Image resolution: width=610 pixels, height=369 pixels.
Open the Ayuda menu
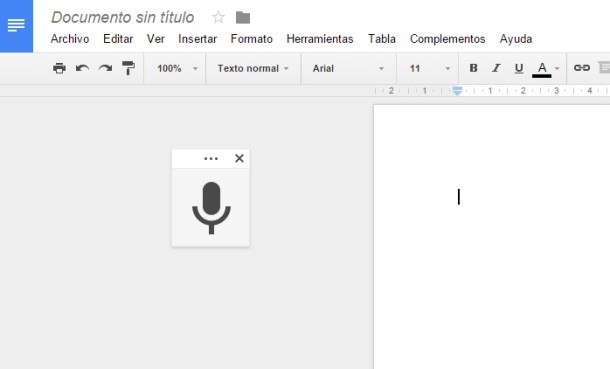pos(516,39)
